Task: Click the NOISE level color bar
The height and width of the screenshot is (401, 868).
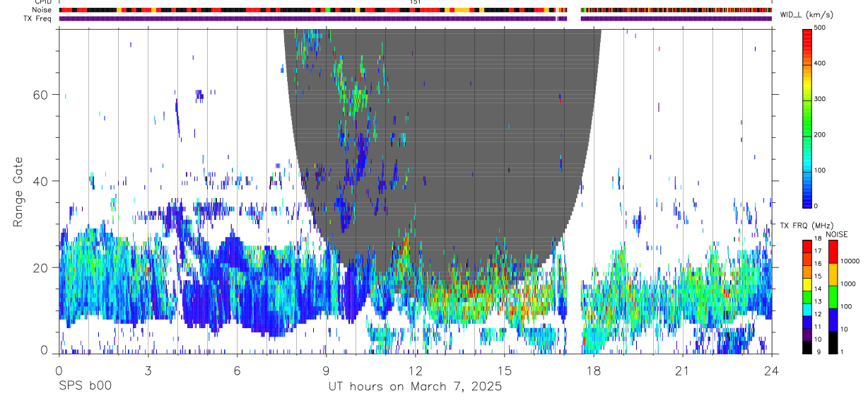Action: pyautogui.click(x=833, y=296)
